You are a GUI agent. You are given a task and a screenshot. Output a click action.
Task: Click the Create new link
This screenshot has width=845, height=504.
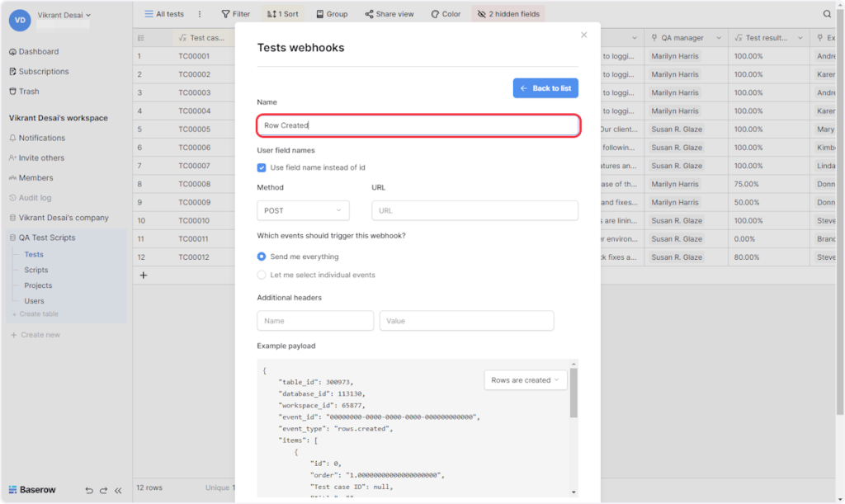[x=40, y=335]
